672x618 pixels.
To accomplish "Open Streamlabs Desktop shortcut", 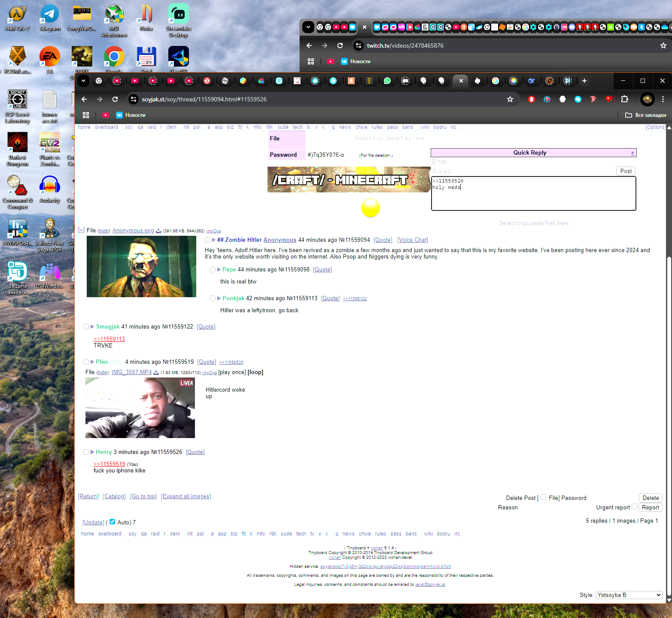I will coord(179,21).
